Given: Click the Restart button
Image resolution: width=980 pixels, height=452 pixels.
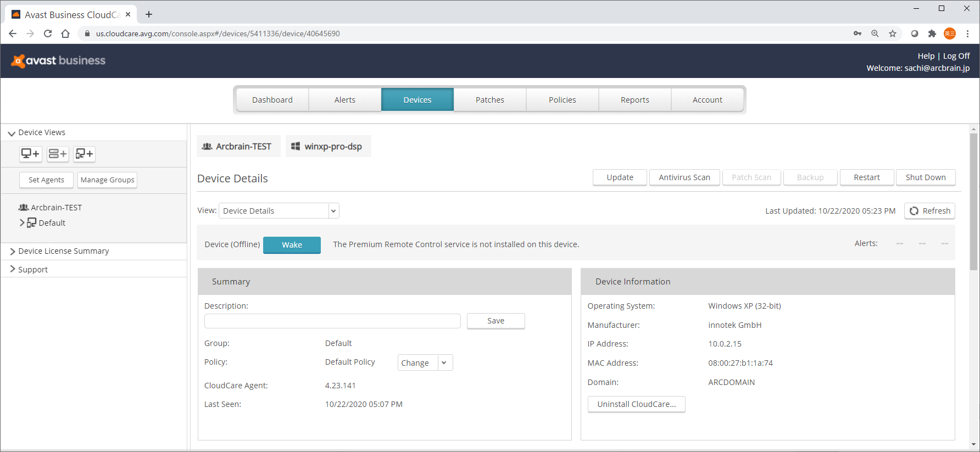Looking at the screenshot, I should [867, 177].
